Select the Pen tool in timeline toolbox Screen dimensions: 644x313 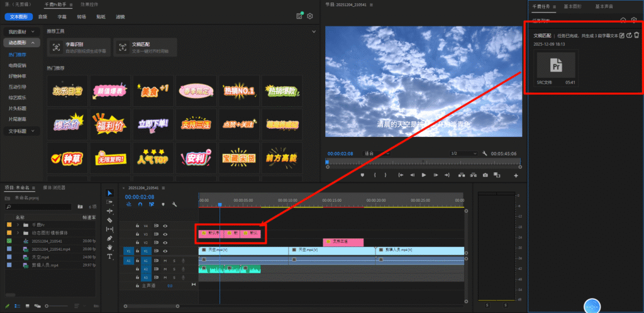point(110,239)
